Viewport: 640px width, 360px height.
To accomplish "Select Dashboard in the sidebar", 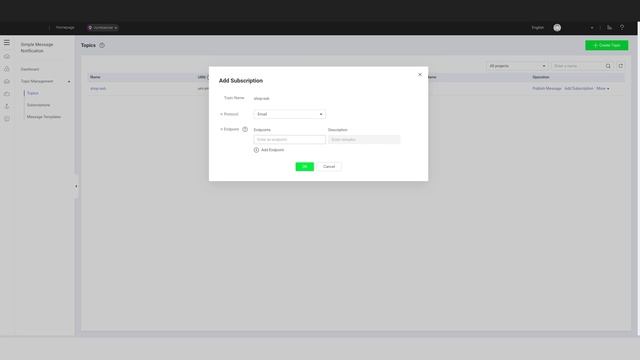I will click(x=30, y=69).
